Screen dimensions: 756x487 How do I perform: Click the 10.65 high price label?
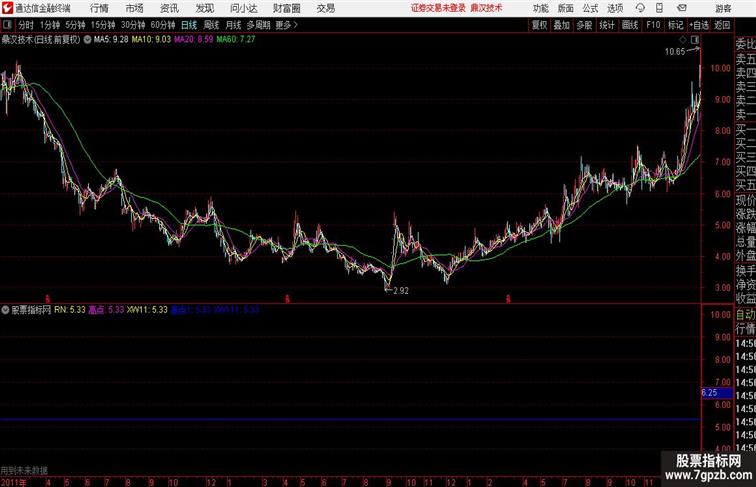(x=675, y=52)
